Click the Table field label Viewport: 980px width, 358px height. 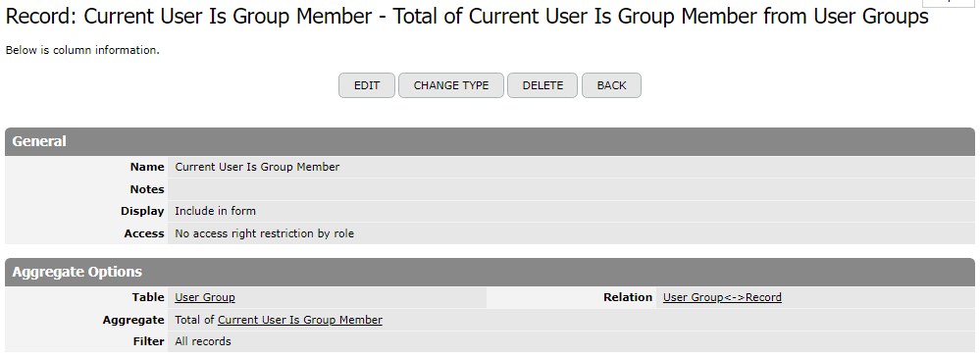[x=148, y=297]
